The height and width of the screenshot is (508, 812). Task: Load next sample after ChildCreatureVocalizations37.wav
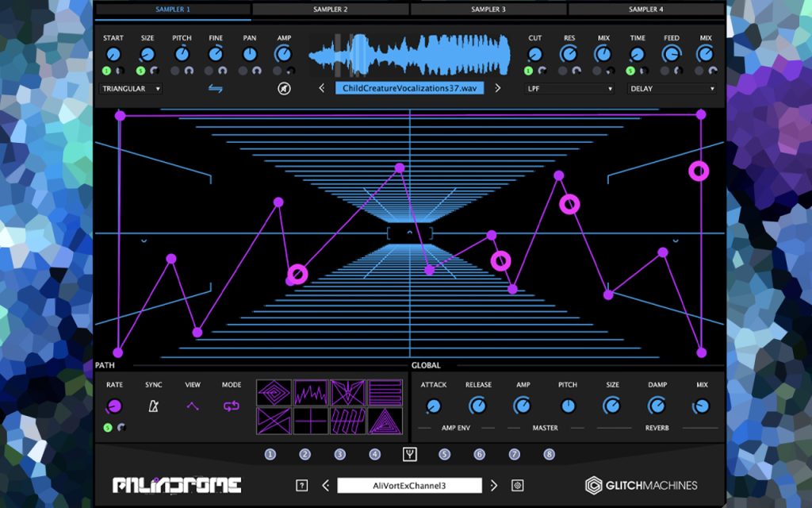[x=498, y=88]
